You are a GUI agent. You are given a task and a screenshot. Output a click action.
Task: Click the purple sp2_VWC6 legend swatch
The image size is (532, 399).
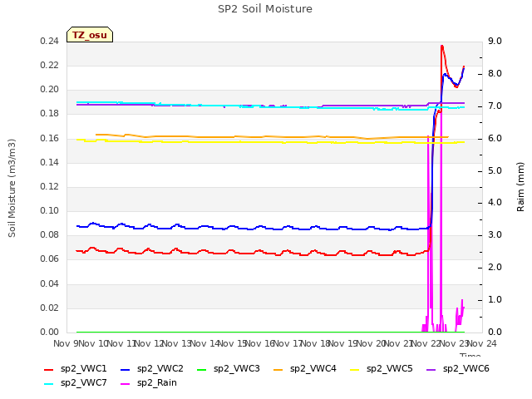point(431,370)
